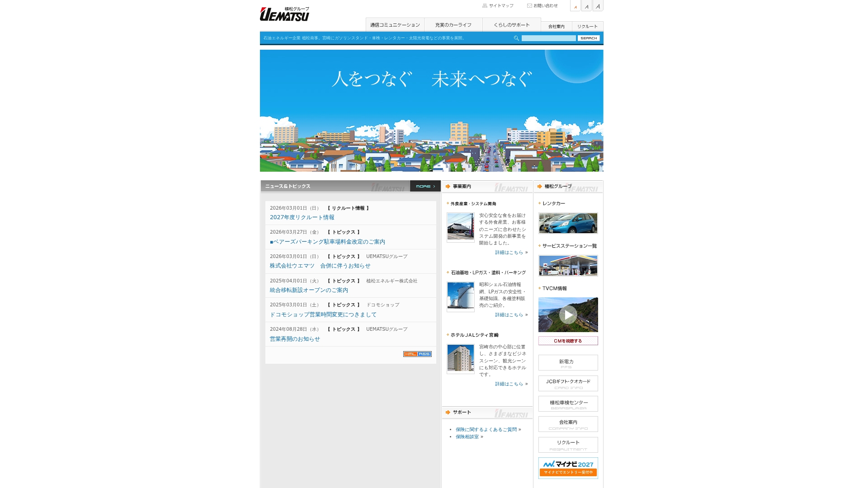The height and width of the screenshot is (488, 868).
Task: Click the レンタカー car image
Action: pos(568,223)
